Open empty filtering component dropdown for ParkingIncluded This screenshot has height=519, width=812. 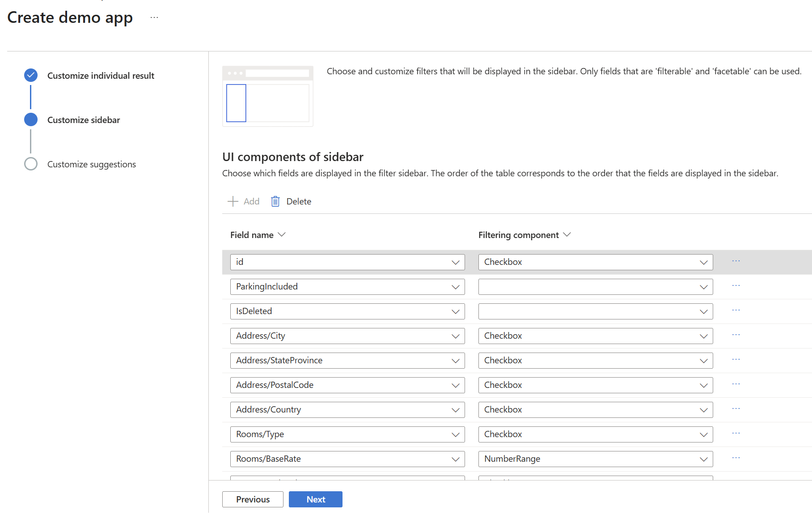pos(596,287)
